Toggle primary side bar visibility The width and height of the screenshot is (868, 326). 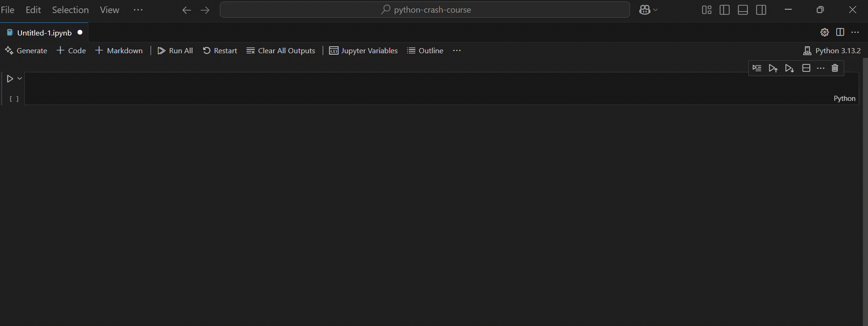coord(724,10)
